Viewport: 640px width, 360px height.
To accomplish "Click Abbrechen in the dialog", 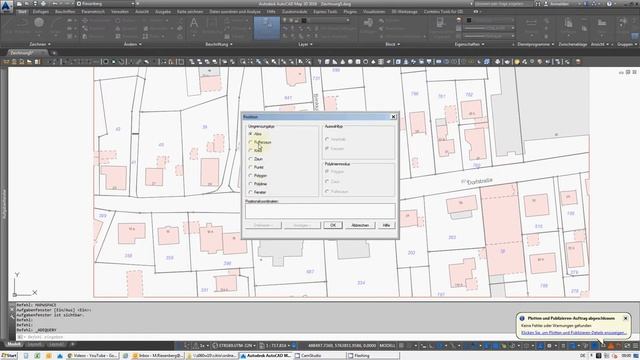I will [360, 225].
